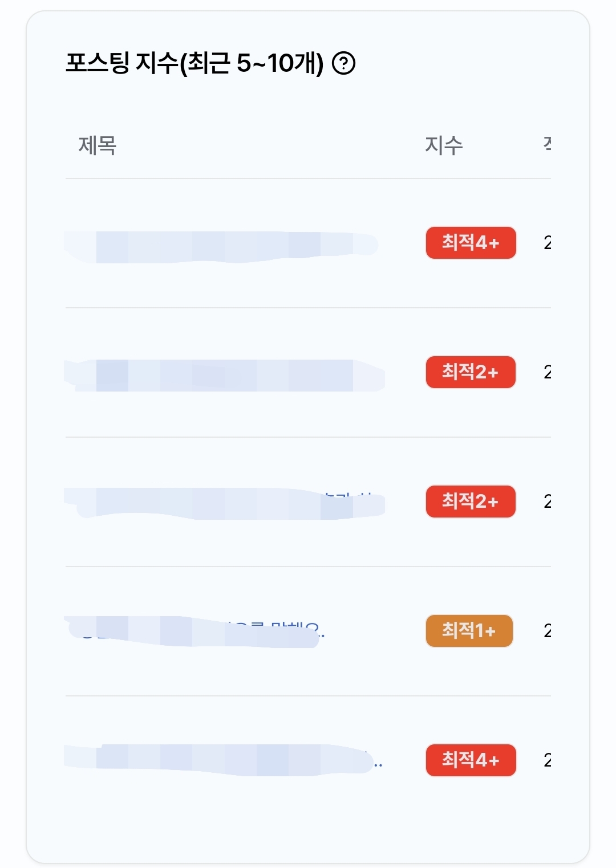The width and height of the screenshot is (616, 868).
Task: Open the blurred post title in the last row
Action: click(223, 760)
